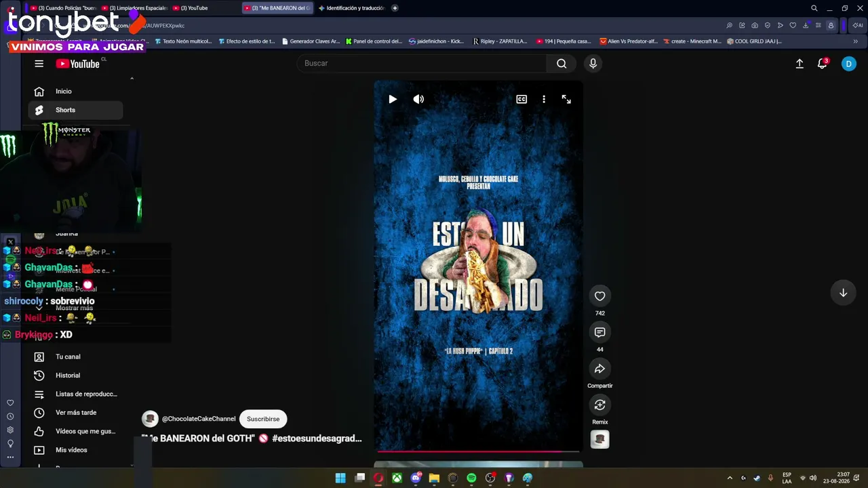Open Historial in the sidebar
This screenshot has width=868, height=488.
pyautogui.click(x=75, y=375)
